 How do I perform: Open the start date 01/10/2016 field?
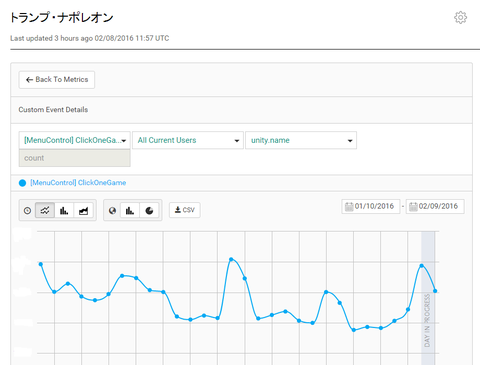[x=371, y=206]
